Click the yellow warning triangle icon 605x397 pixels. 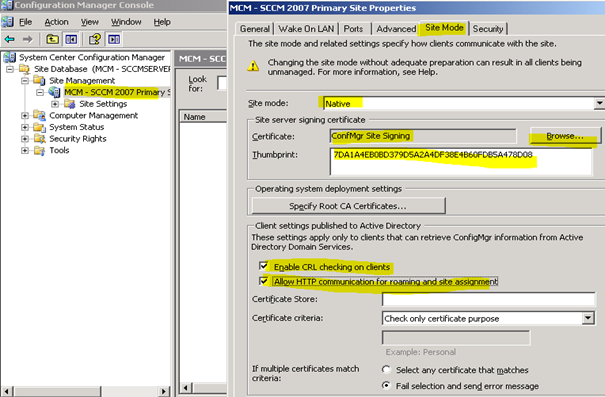(253, 66)
